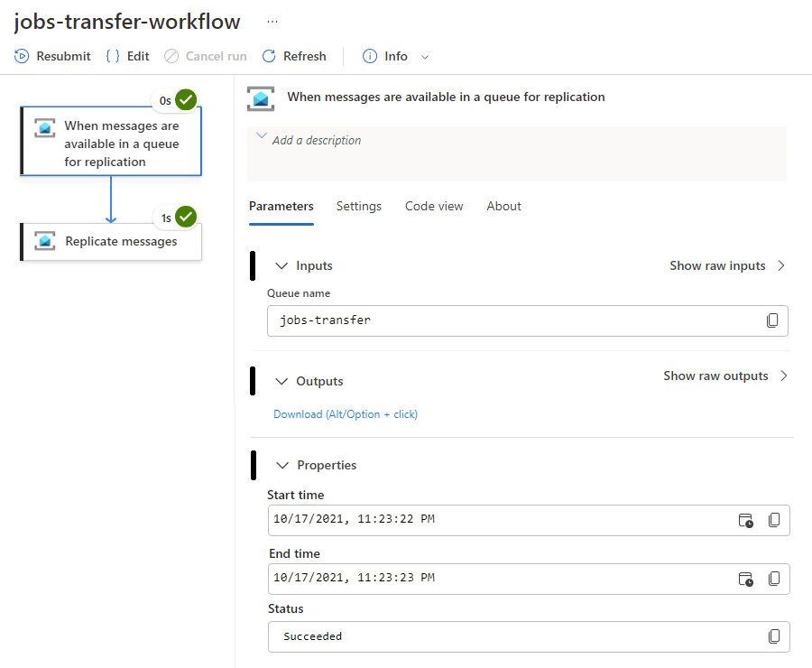Copy the Succeeded status value
This screenshot has width=812, height=668.
coord(774,636)
